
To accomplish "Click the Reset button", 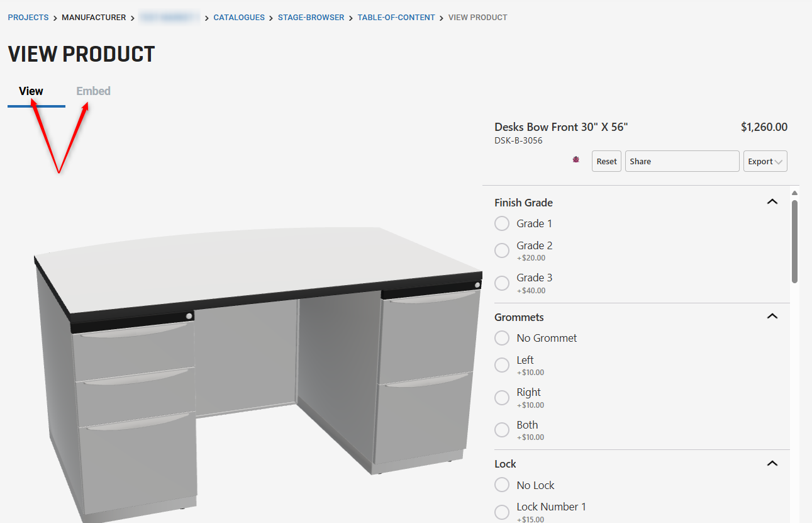I will (606, 160).
